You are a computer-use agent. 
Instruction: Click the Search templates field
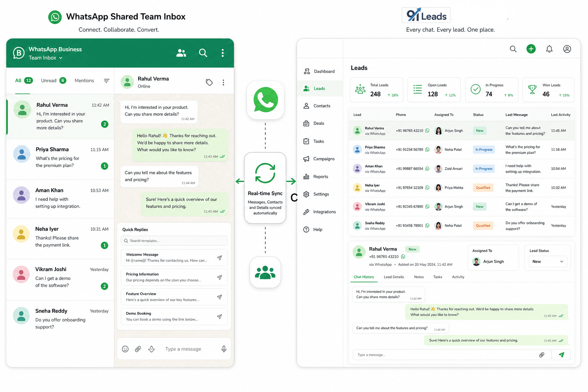click(174, 241)
